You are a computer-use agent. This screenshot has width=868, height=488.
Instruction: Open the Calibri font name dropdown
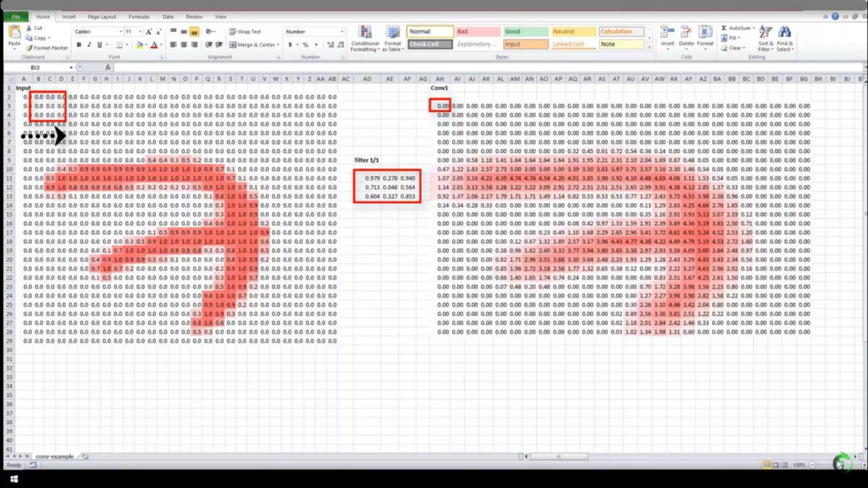120,32
